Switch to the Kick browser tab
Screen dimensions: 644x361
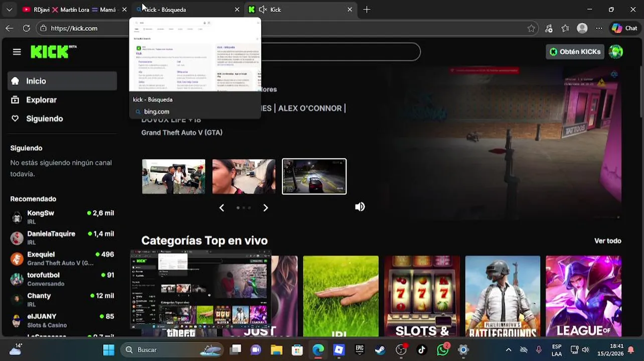point(301,10)
